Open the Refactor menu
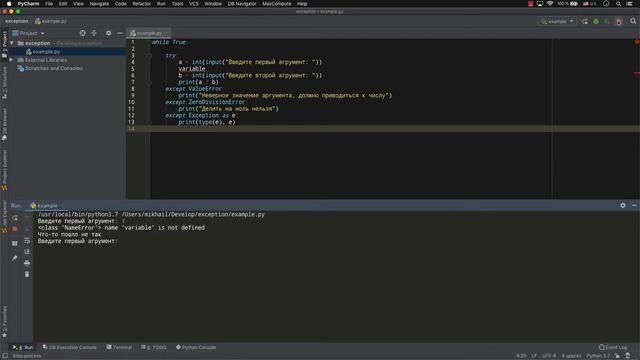 pyautogui.click(x=142, y=4)
